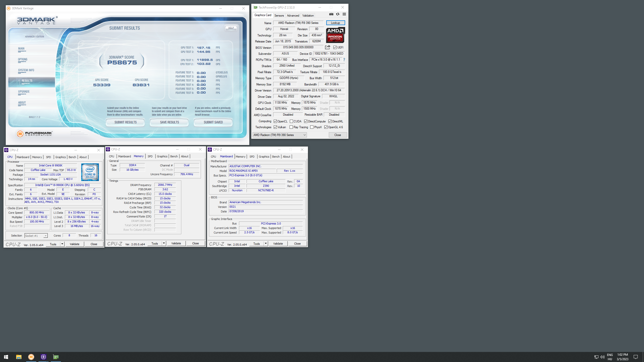The image size is (644, 362).
Task: Click the Futuremark logo in 3DMark Vantage
Action: [x=35, y=134]
